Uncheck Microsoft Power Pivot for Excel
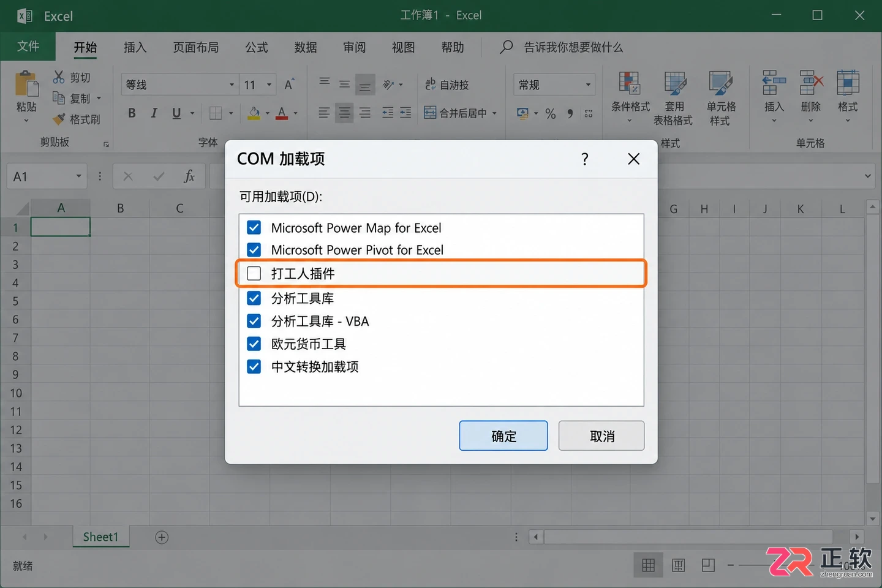Screen dimensions: 882x588 point(254,250)
